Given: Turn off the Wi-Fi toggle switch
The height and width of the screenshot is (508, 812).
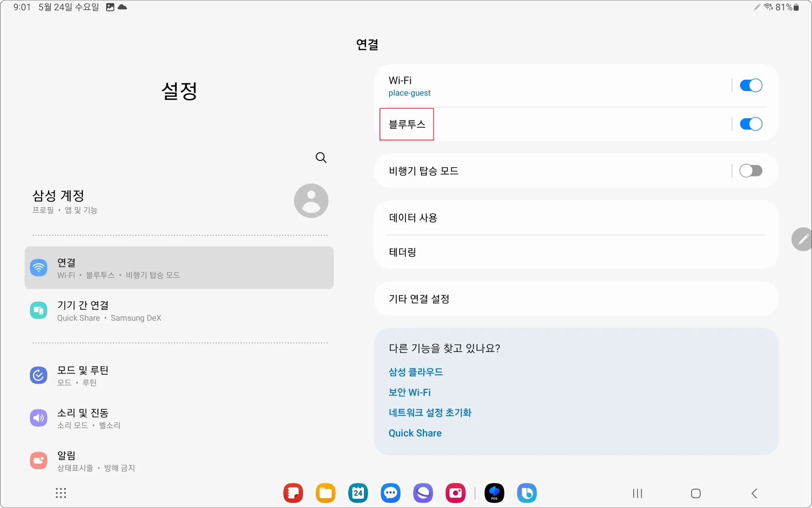Looking at the screenshot, I should [x=751, y=86].
